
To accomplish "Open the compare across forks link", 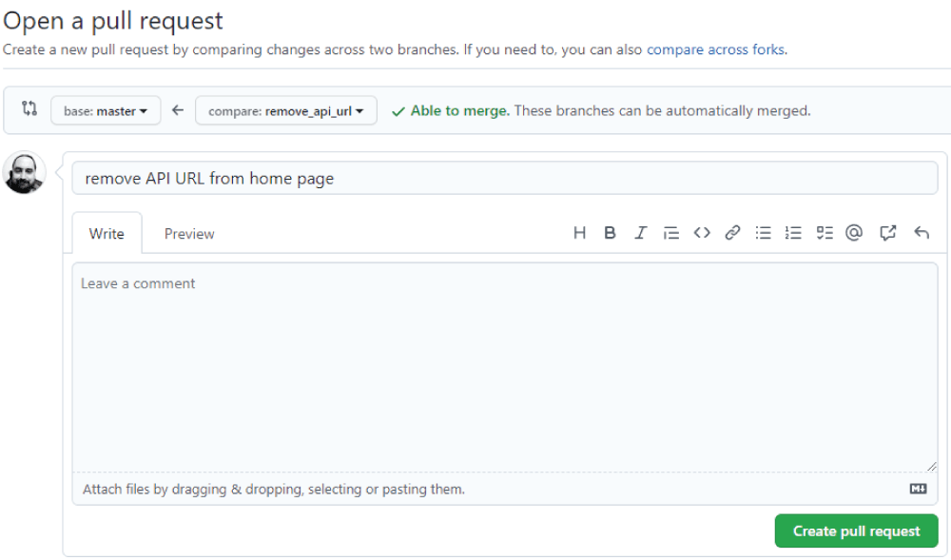I will 716,49.
